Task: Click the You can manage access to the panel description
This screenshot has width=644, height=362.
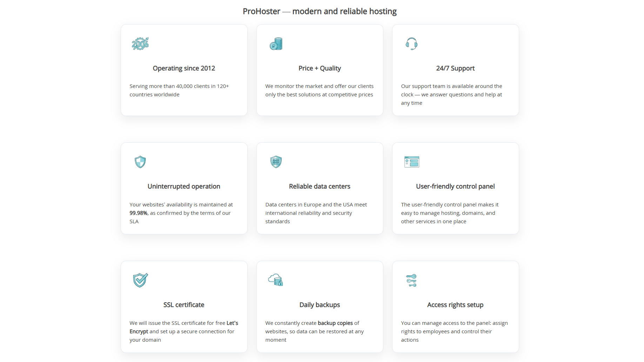Action: [x=454, y=332]
